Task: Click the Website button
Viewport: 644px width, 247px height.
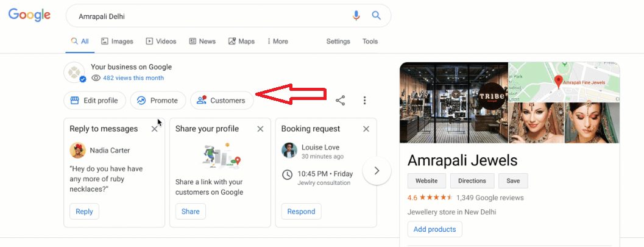Action: coord(426,181)
